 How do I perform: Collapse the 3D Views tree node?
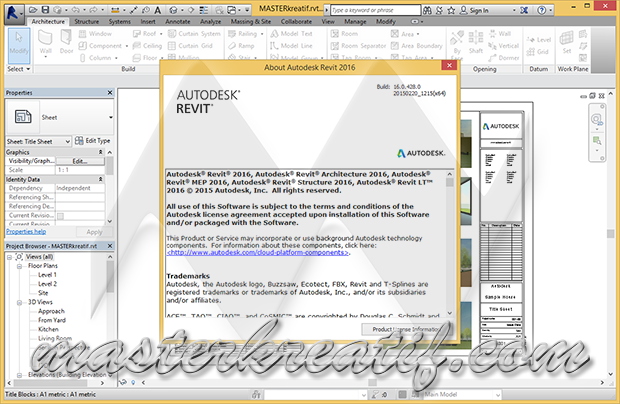tap(19, 302)
